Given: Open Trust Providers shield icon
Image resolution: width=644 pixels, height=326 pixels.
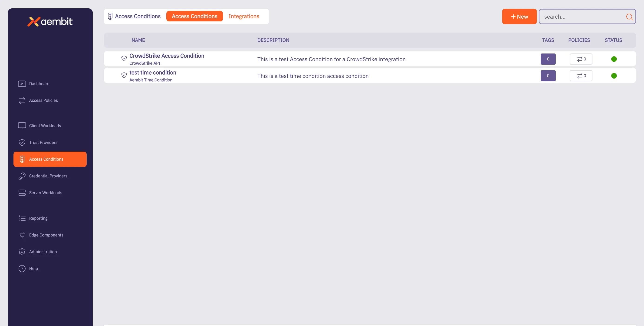Looking at the screenshot, I should (x=22, y=142).
